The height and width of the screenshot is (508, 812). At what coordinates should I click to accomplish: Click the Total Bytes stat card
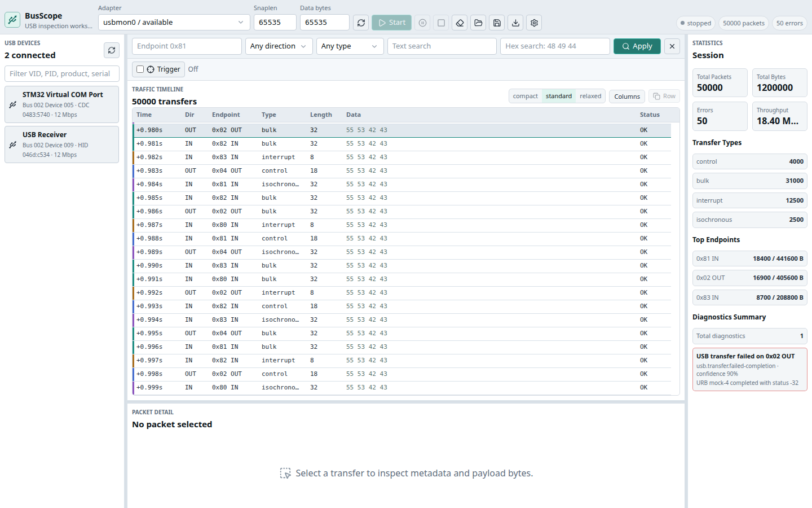(780, 83)
